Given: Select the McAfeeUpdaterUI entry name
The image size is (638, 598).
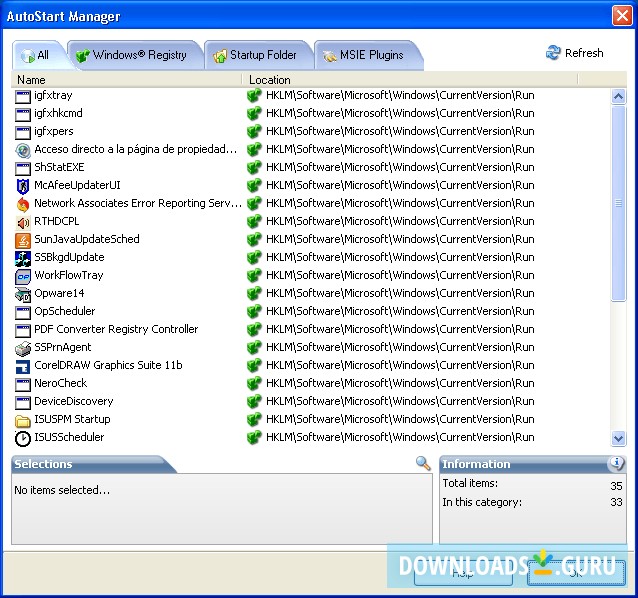Looking at the screenshot, I should pos(77,185).
